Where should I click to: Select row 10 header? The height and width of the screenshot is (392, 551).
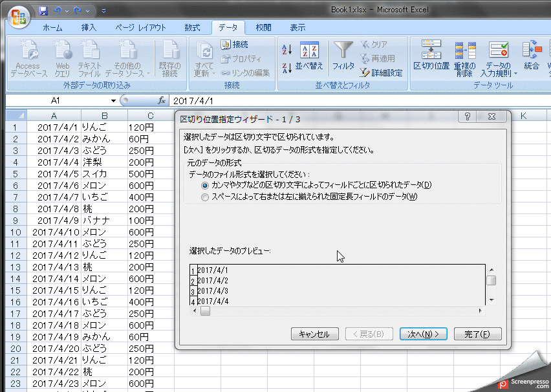[16, 232]
